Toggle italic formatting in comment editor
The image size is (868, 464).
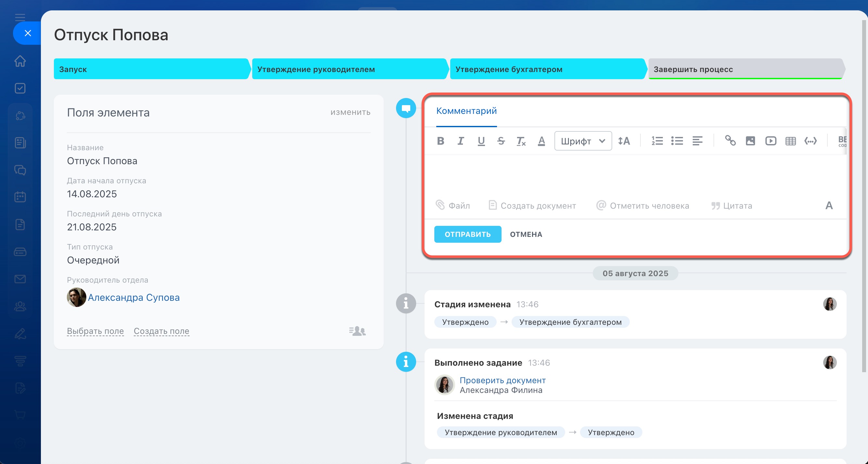tap(461, 141)
